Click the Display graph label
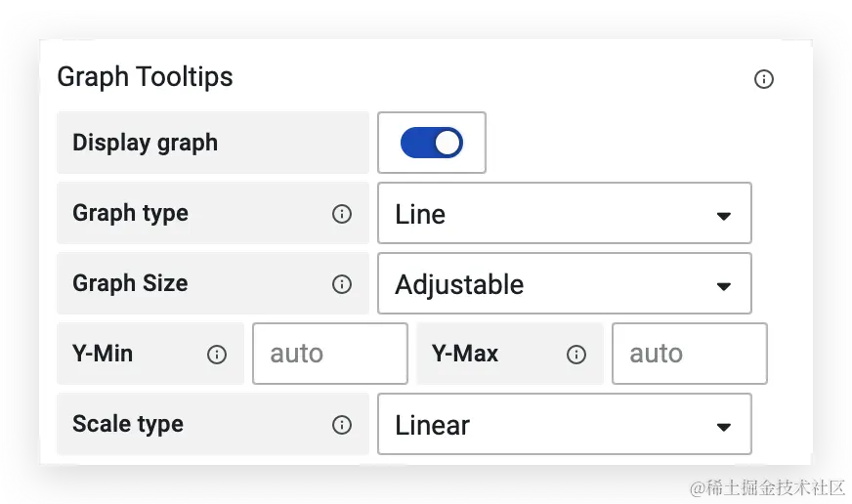Image resolution: width=852 pixels, height=504 pixels. pos(145,143)
